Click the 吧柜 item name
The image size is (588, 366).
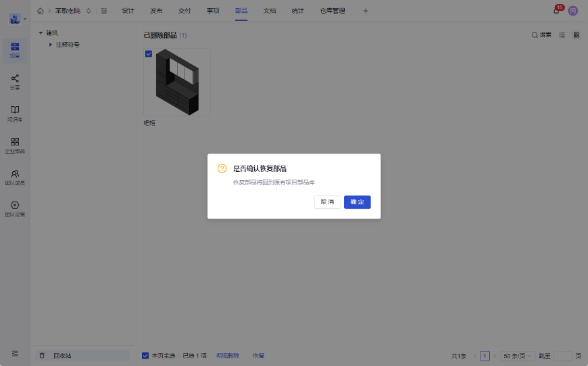point(149,123)
